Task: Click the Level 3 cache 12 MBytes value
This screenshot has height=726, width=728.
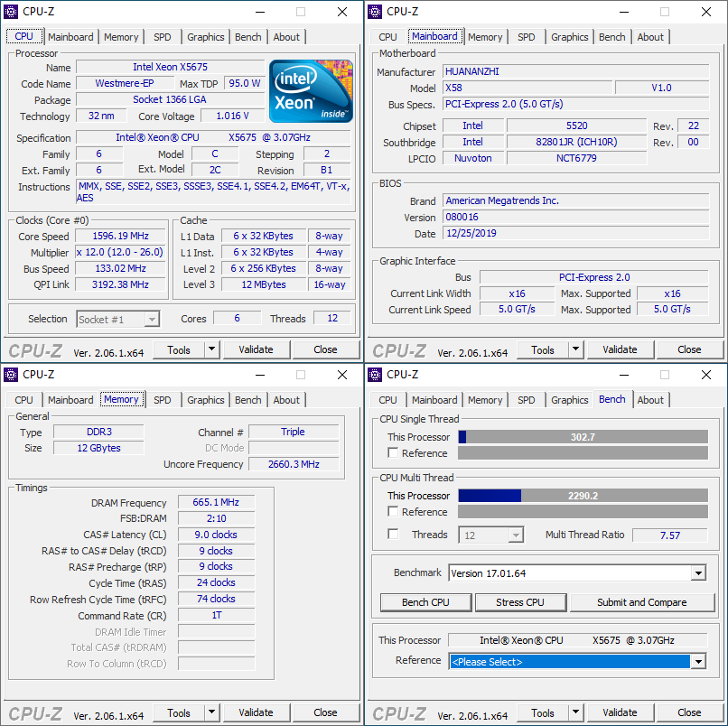Action: pyautogui.click(x=264, y=284)
